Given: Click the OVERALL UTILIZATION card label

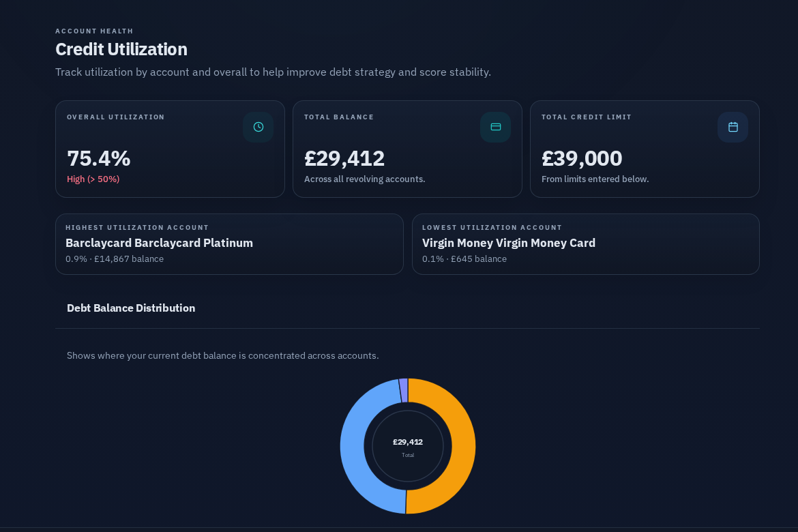Looking at the screenshot, I should point(115,117).
